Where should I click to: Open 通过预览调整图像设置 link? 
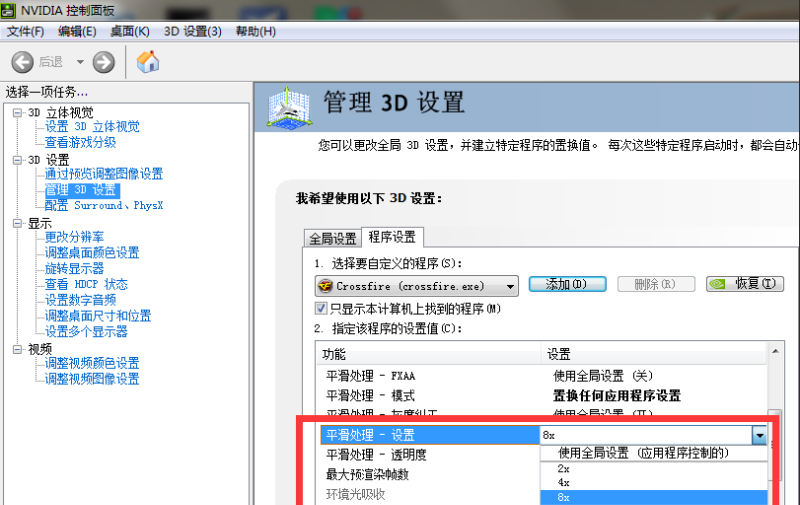(104, 174)
